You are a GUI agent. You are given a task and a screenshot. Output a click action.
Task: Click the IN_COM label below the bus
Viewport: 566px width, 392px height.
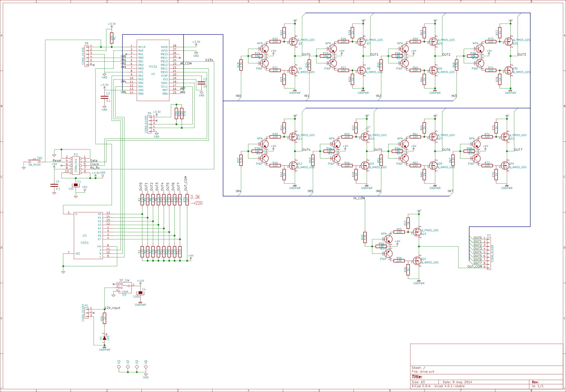(359, 198)
